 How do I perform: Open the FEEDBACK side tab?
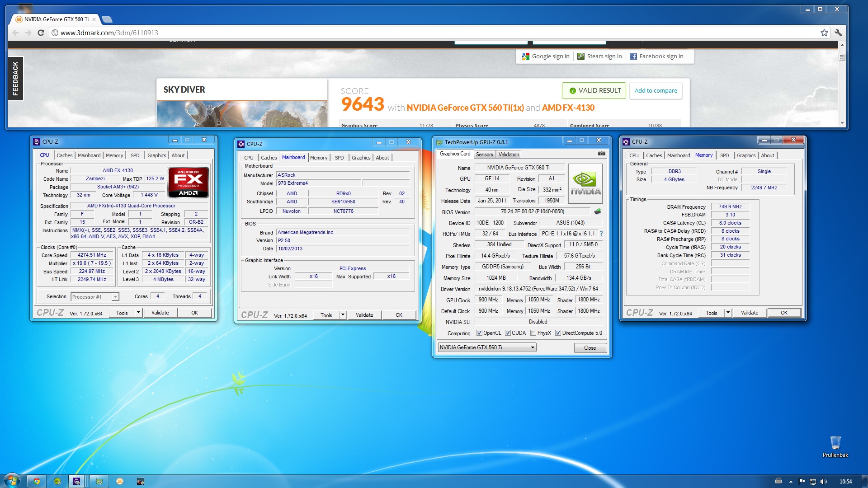[15, 78]
